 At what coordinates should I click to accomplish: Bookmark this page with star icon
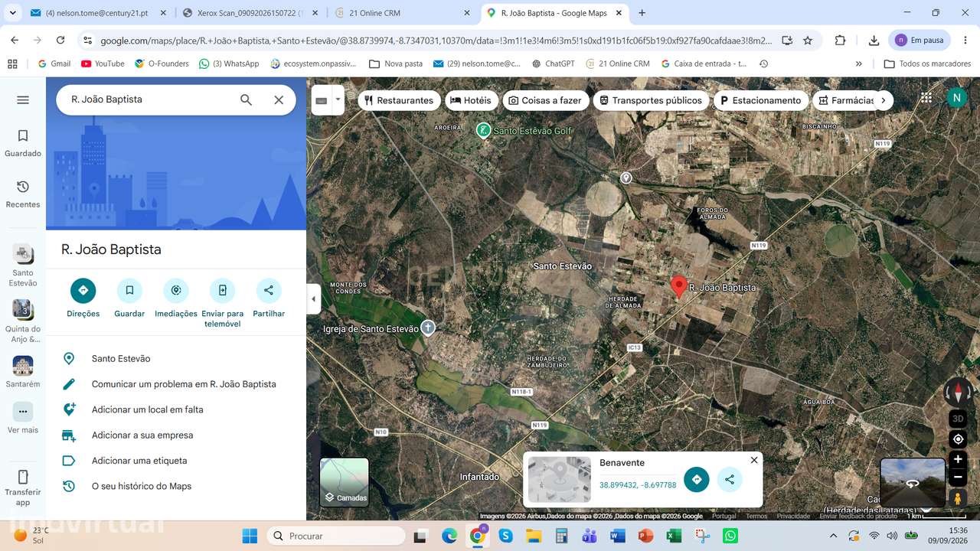[807, 41]
